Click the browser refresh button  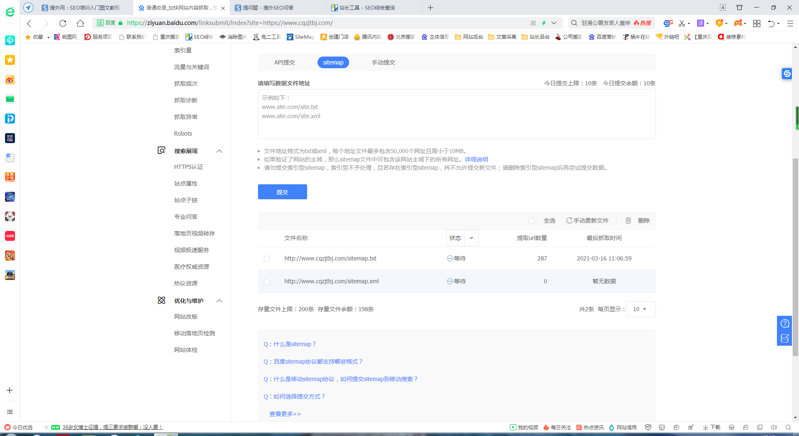(63, 23)
